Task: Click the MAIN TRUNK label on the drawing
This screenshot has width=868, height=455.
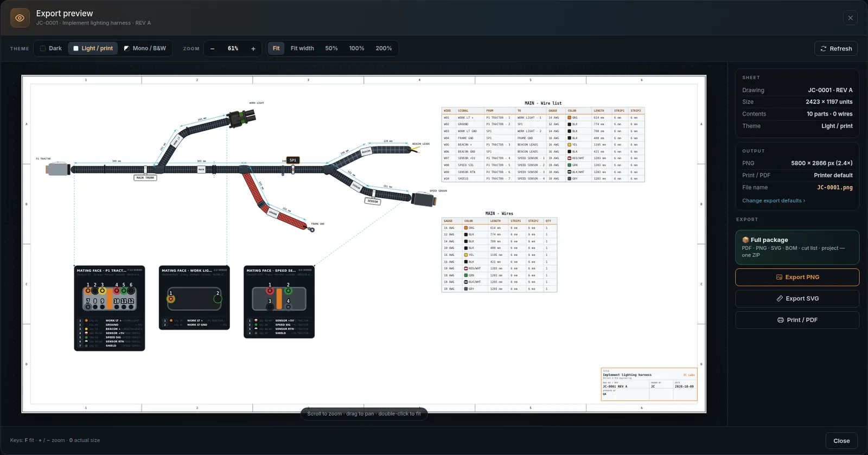Action: [145, 177]
